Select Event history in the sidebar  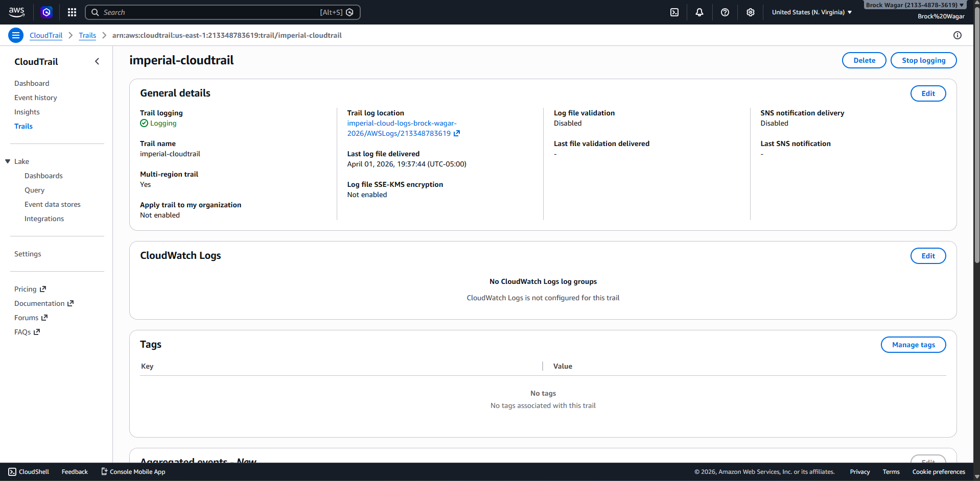pyautogui.click(x=36, y=97)
